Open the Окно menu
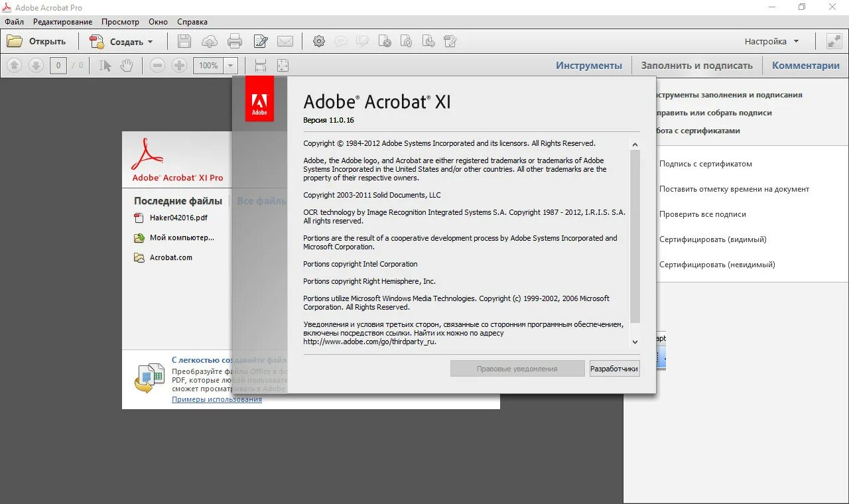 [x=158, y=22]
